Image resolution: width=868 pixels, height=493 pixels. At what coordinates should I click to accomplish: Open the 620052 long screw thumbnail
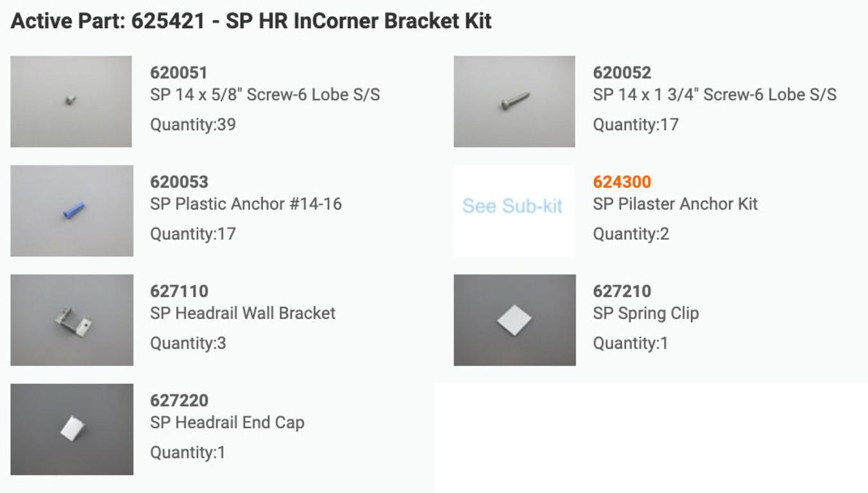coord(515,101)
